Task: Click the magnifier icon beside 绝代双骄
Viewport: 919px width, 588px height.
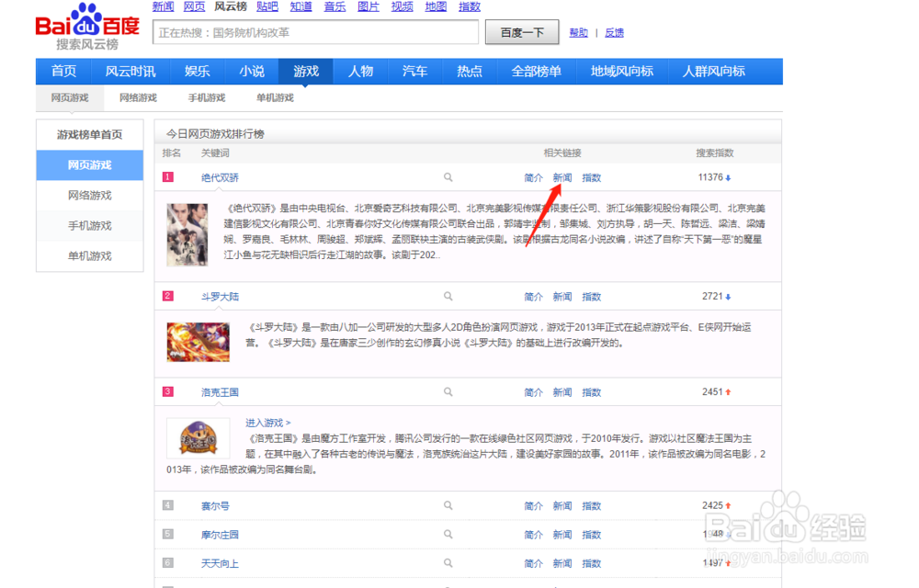Action: coord(448,176)
